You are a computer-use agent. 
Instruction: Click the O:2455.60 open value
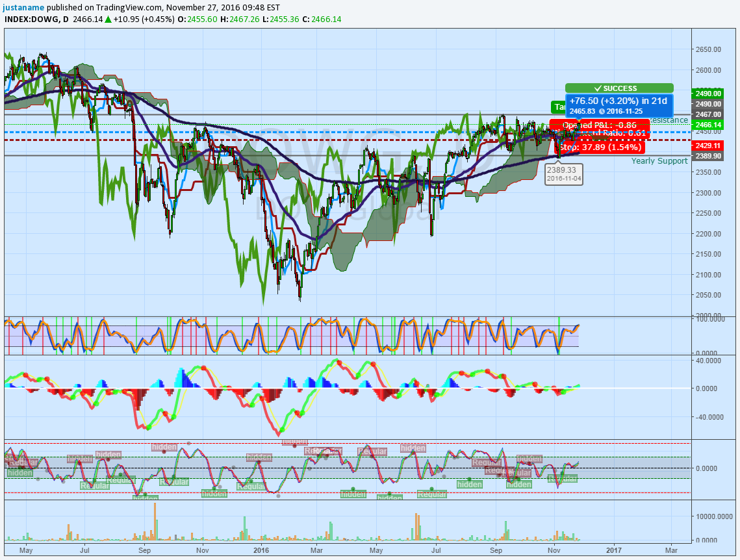click(x=198, y=19)
